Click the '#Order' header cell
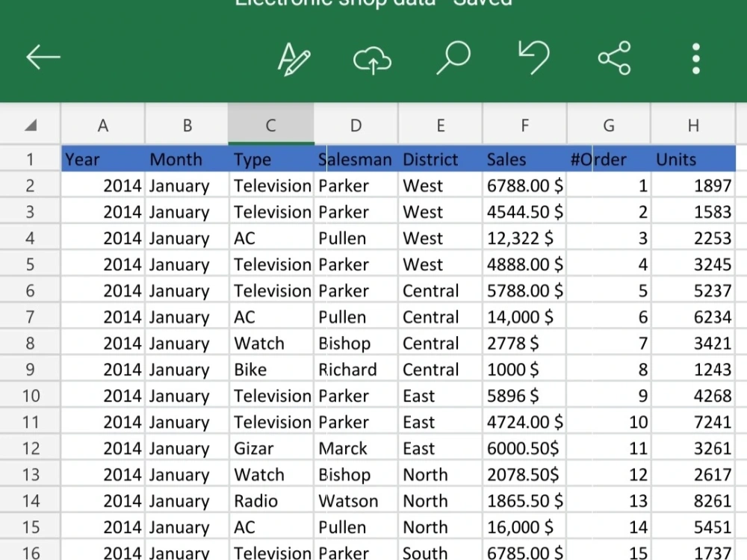Screen dimensions: 747x560 coord(609,159)
